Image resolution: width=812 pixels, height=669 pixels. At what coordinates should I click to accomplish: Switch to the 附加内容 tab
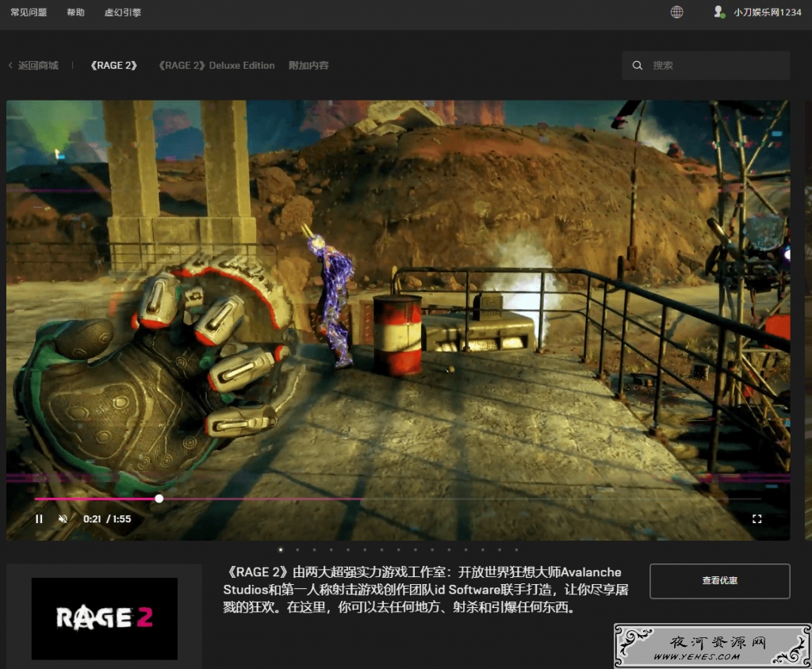(308, 65)
